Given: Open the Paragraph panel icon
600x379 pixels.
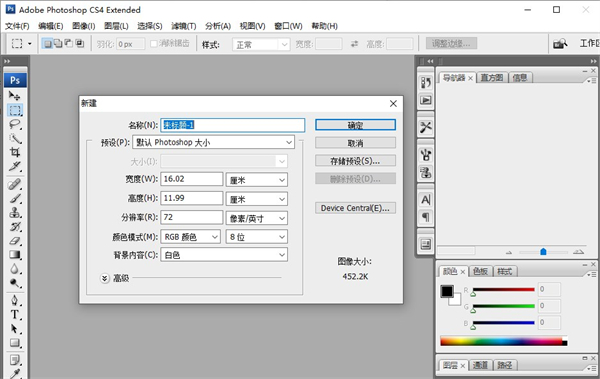Looking at the screenshot, I should point(426,217).
